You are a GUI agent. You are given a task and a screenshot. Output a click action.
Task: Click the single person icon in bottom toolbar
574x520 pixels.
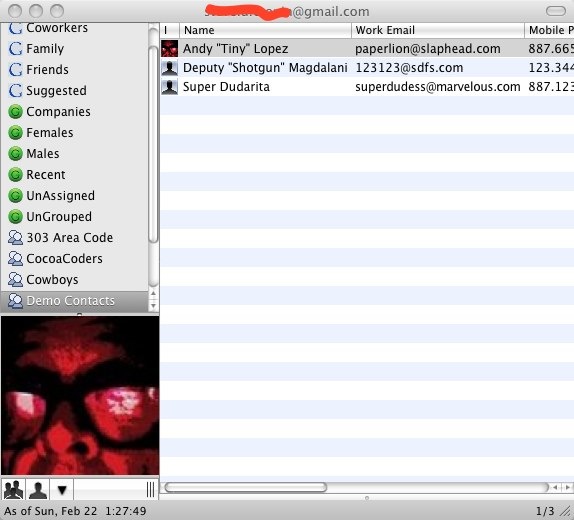click(38, 489)
